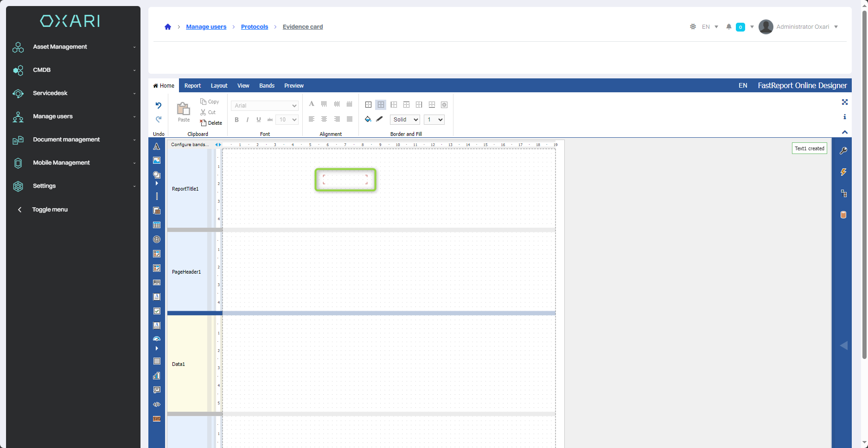Insert a Barcode object

pos(157,282)
